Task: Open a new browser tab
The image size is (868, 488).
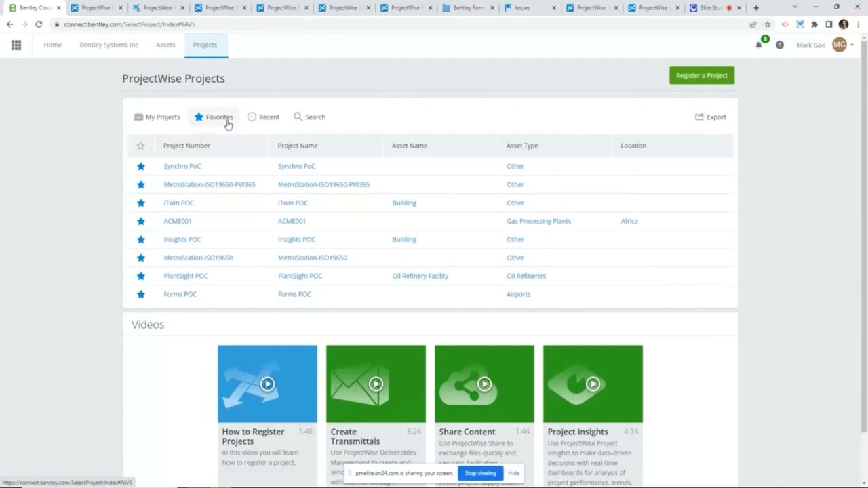Action: click(x=756, y=8)
